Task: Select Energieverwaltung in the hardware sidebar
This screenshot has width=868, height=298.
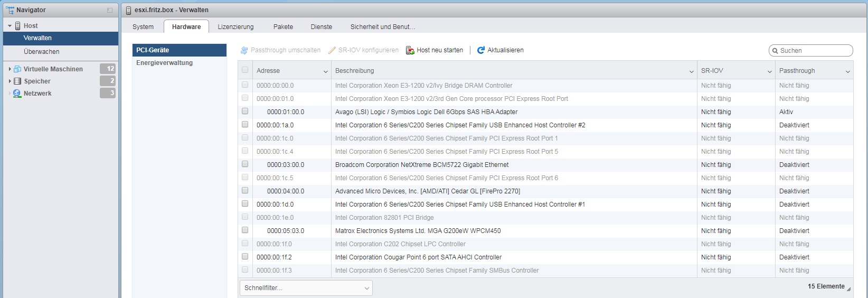Action: tap(164, 63)
